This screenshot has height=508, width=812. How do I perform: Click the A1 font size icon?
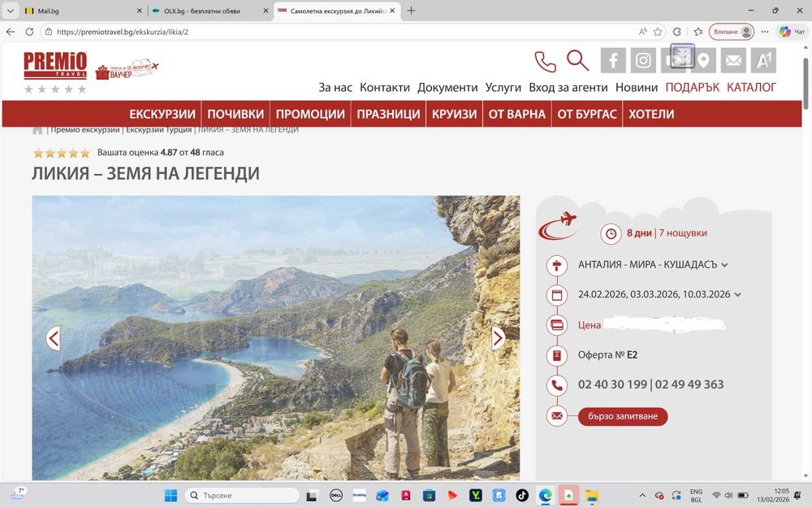click(764, 61)
